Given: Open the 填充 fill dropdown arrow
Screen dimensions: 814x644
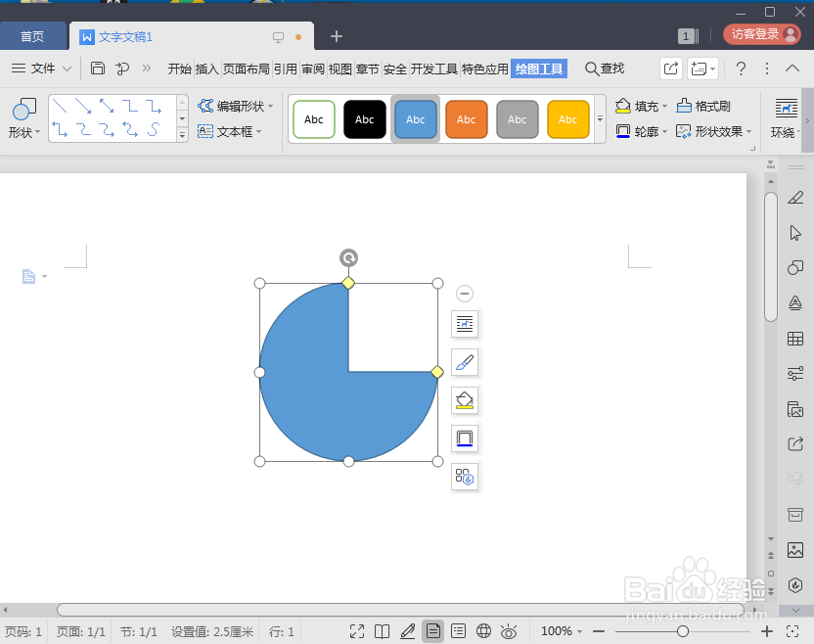Looking at the screenshot, I should pos(665,107).
